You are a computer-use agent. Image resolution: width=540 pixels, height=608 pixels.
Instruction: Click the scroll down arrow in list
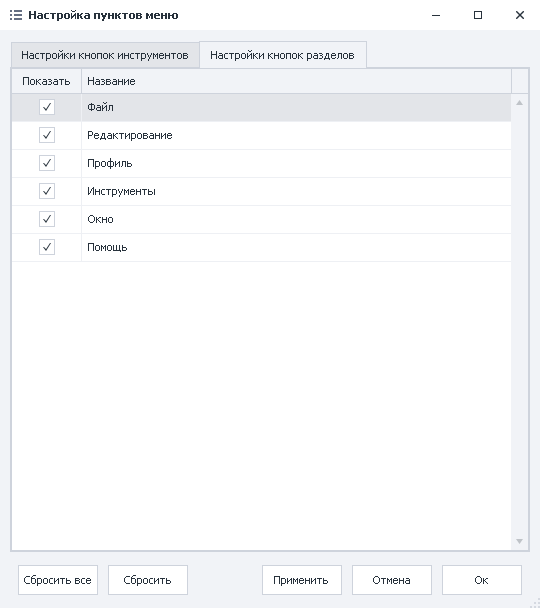click(x=519, y=541)
